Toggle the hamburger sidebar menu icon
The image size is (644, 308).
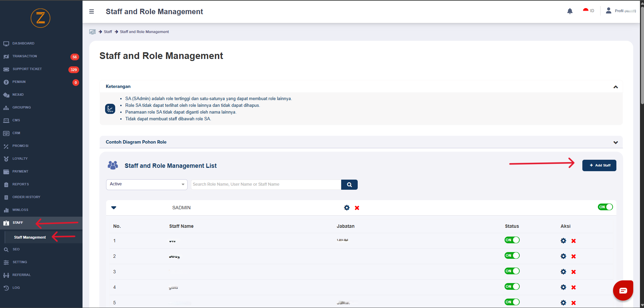tap(91, 11)
